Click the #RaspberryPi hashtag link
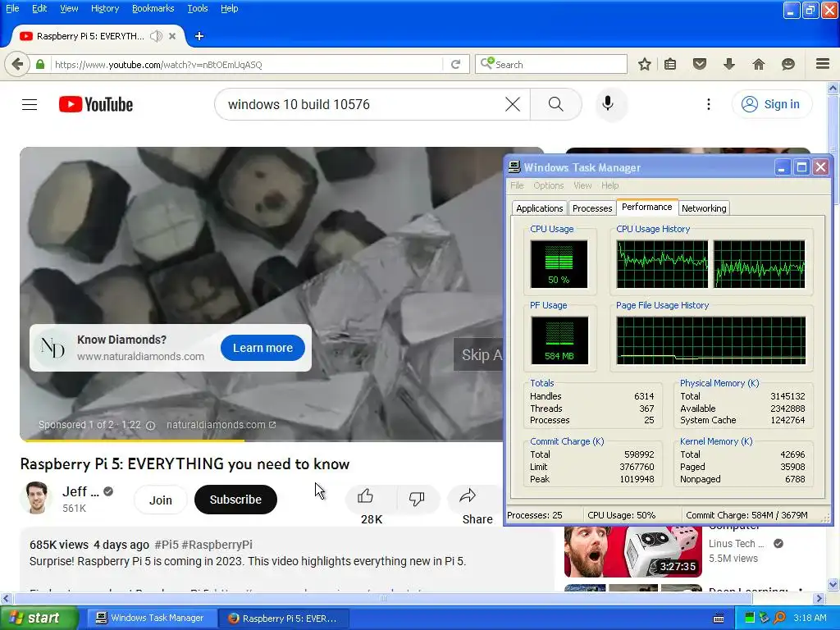Image resolution: width=840 pixels, height=630 pixels. click(217, 545)
